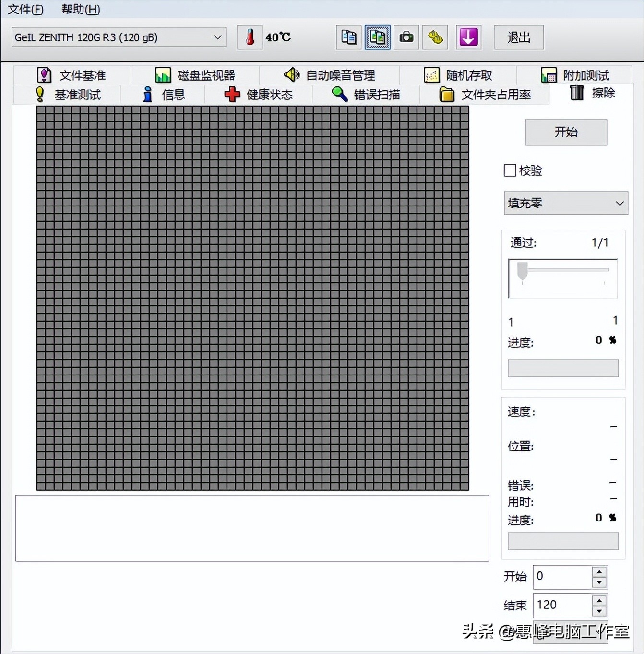Click the 自动噪音管理 speaker icon
The image size is (644, 654).
pyautogui.click(x=292, y=74)
